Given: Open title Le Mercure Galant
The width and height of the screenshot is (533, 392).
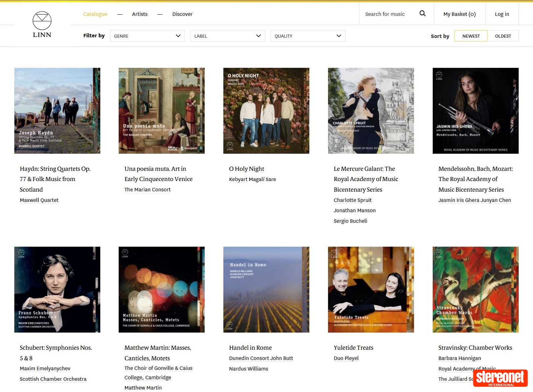Looking at the screenshot, I should coord(366,179).
